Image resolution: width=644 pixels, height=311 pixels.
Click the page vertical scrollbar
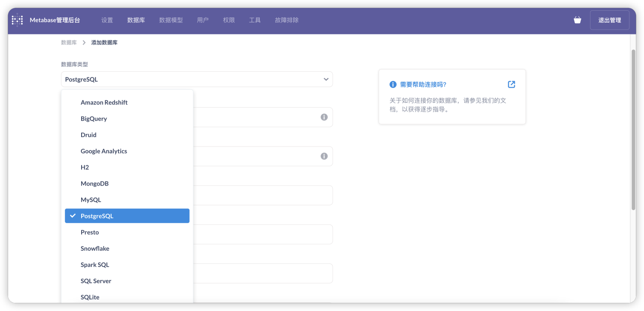click(633, 129)
